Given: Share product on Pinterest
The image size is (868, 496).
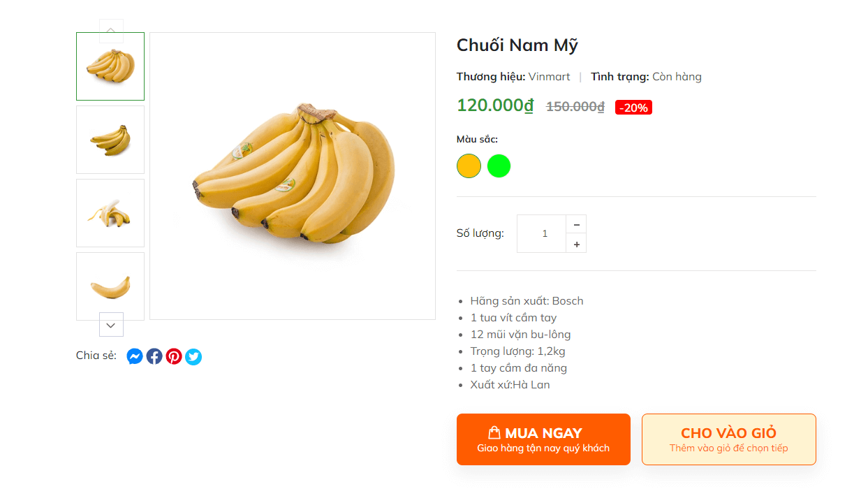Looking at the screenshot, I should (174, 356).
